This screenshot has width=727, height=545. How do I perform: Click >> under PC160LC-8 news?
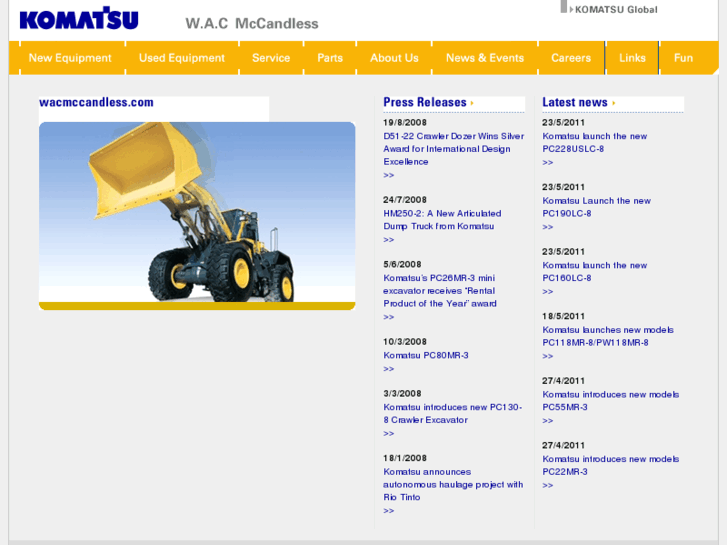[x=548, y=292]
